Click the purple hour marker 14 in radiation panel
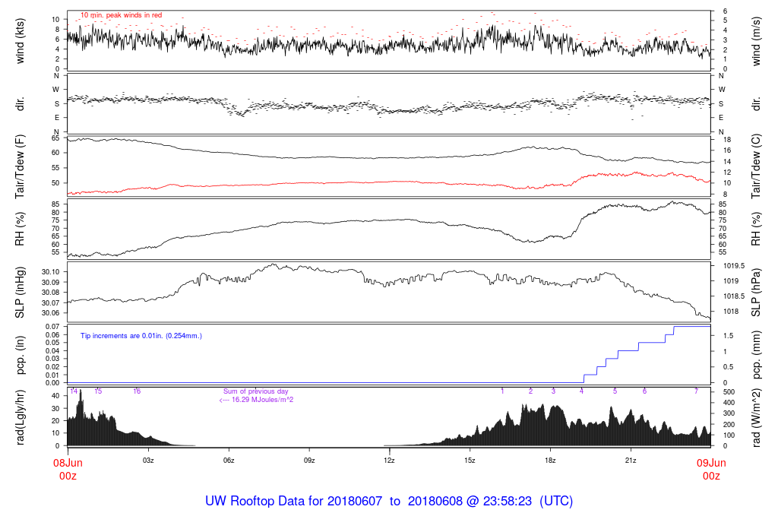This screenshot has height=532, width=778. tap(74, 391)
